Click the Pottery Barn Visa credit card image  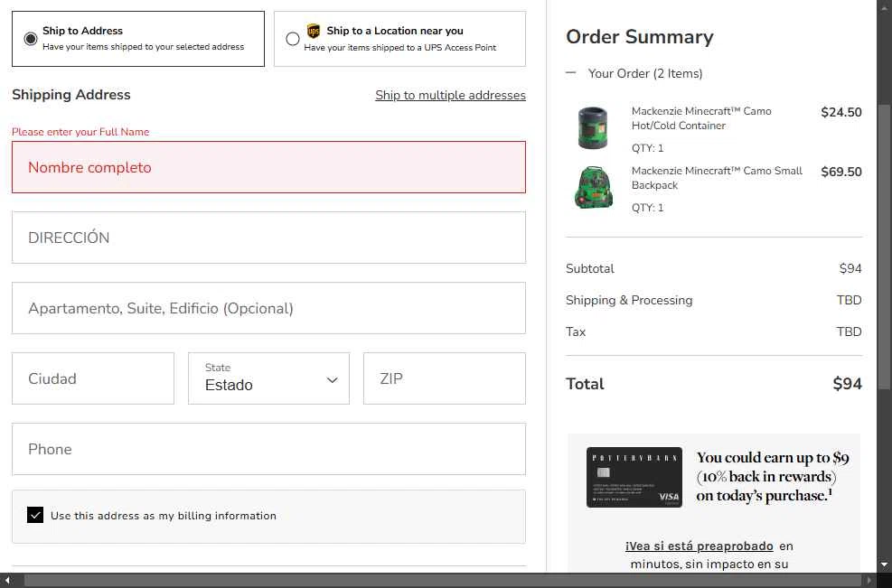[634, 477]
